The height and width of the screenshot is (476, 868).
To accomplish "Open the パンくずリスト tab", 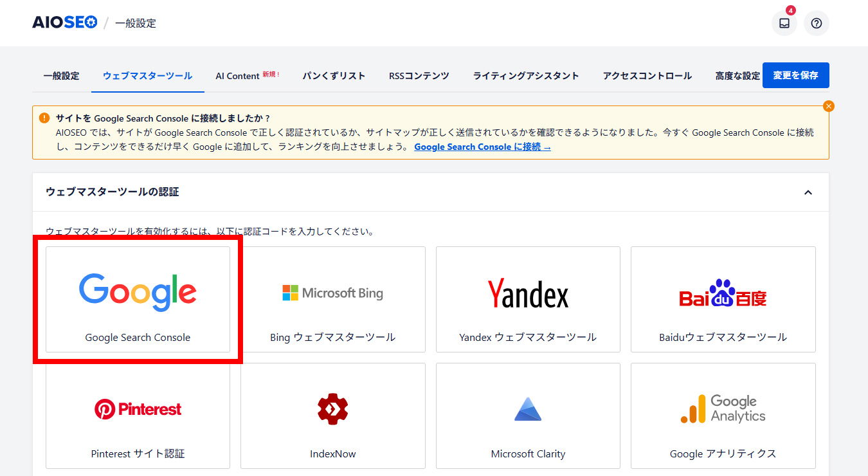I will (x=334, y=75).
